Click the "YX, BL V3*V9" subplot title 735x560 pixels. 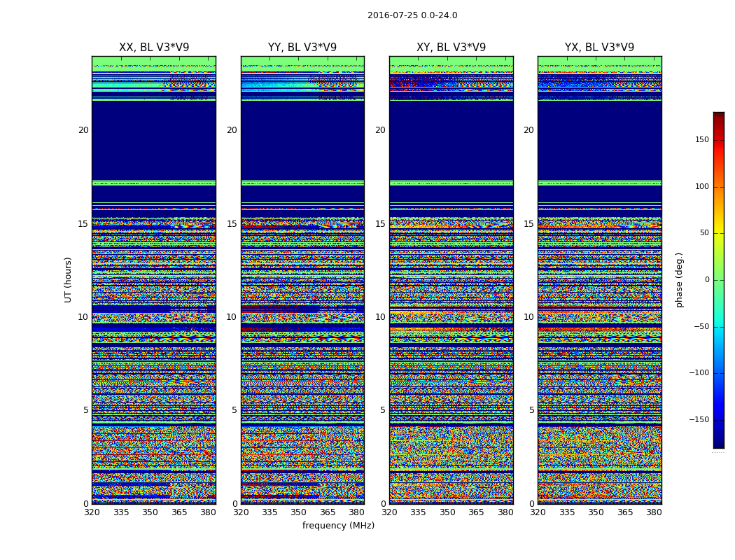coord(599,48)
